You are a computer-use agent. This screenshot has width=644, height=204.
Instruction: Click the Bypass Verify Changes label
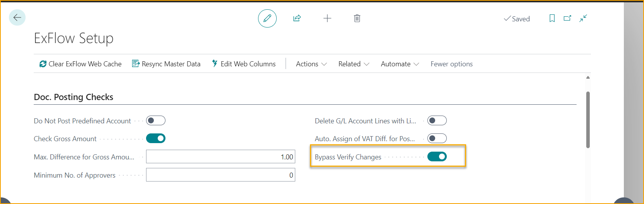click(348, 157)
